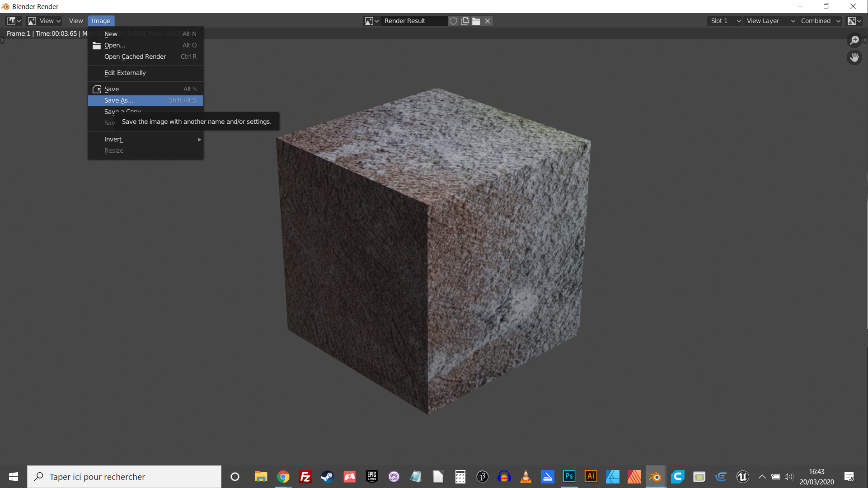
Task: Open the image browse dropdown
Action: [x=371, y=21]
